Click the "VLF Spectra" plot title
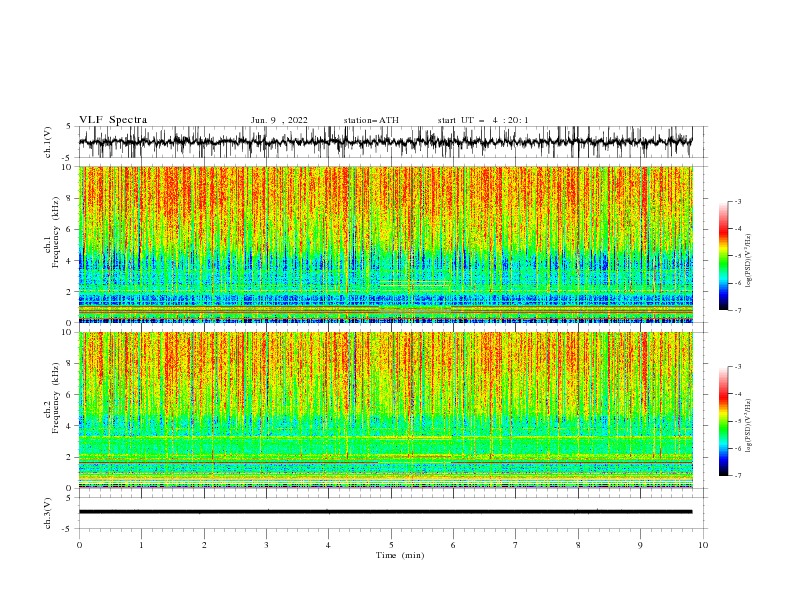The image size is (792, 612). click(113, 120)
